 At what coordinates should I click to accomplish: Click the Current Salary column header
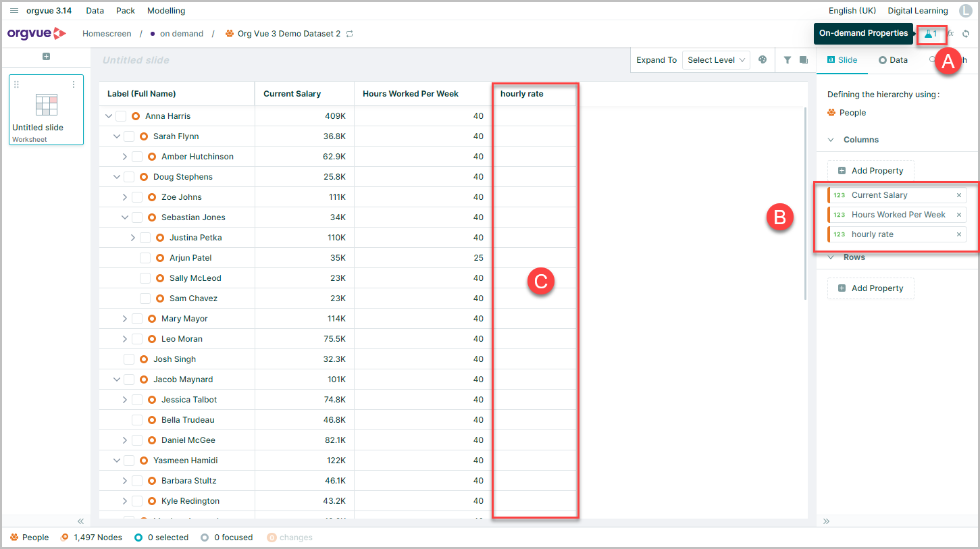coord(304,94)
